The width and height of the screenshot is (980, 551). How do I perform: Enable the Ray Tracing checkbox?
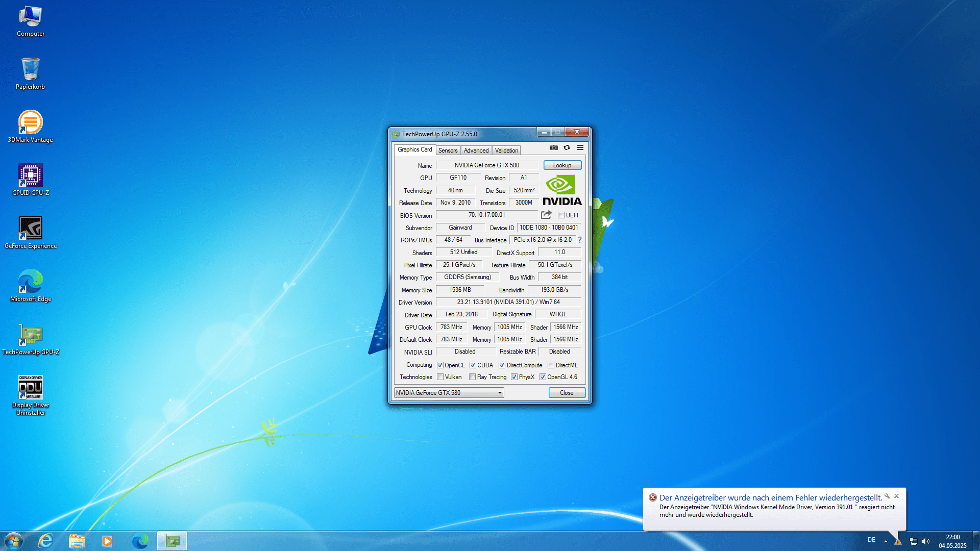472,377
